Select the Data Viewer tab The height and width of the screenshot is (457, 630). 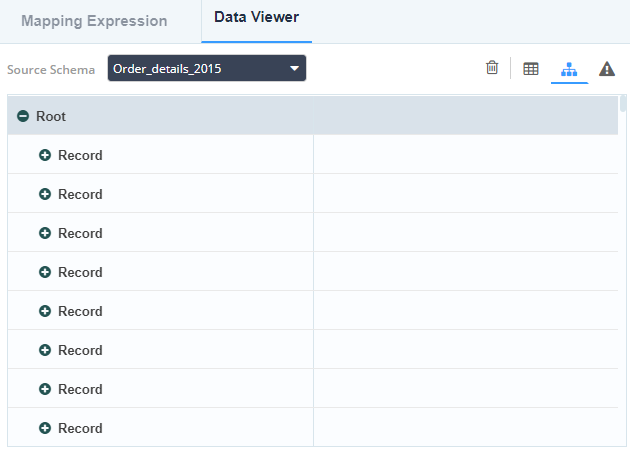click(x=256, y=17)
